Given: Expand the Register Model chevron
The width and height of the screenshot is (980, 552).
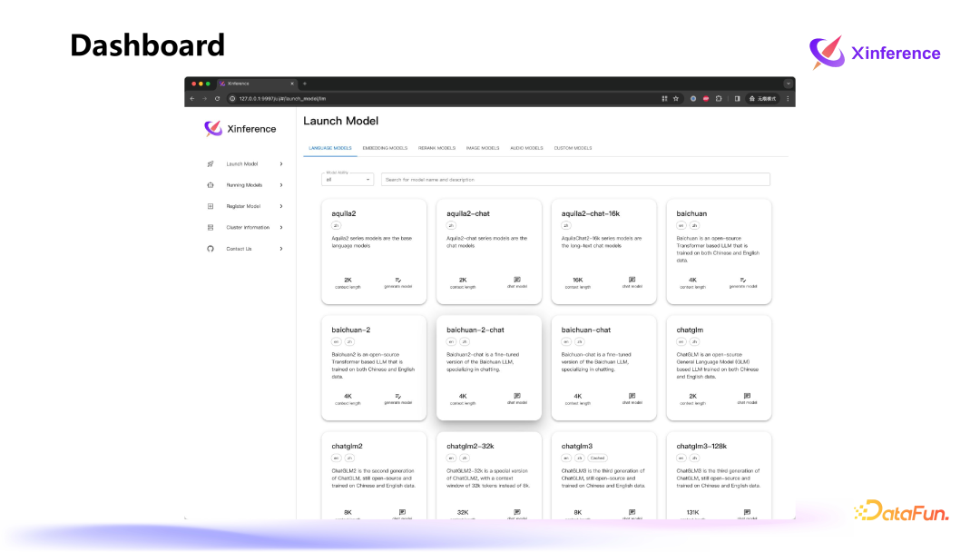Looking at the screenshot, I should pos(281,206).
